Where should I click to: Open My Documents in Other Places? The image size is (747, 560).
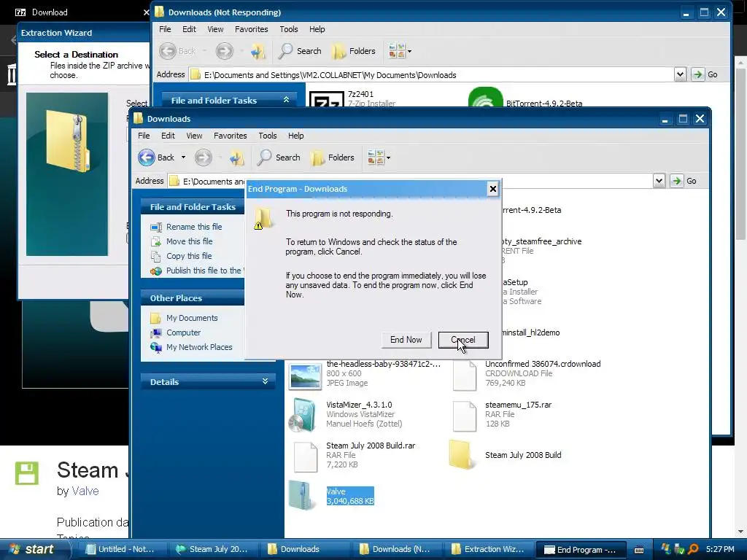pyautogui.click(x=192, y=318)
